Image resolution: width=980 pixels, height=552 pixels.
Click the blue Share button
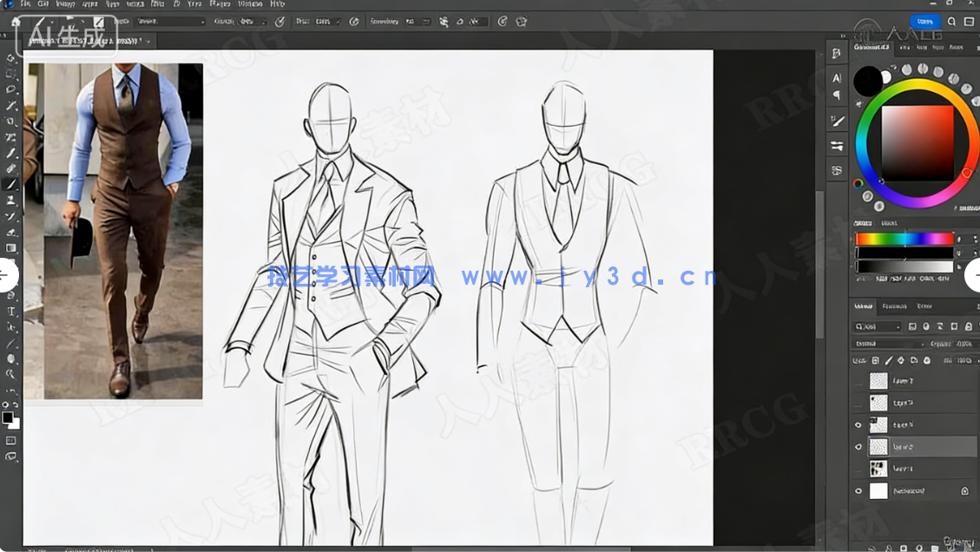pos(925,22)
